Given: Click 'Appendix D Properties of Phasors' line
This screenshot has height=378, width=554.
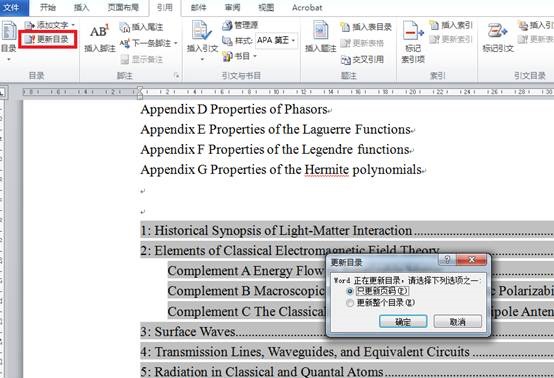Looking at the screenshot, I should (x=234, y=110).
